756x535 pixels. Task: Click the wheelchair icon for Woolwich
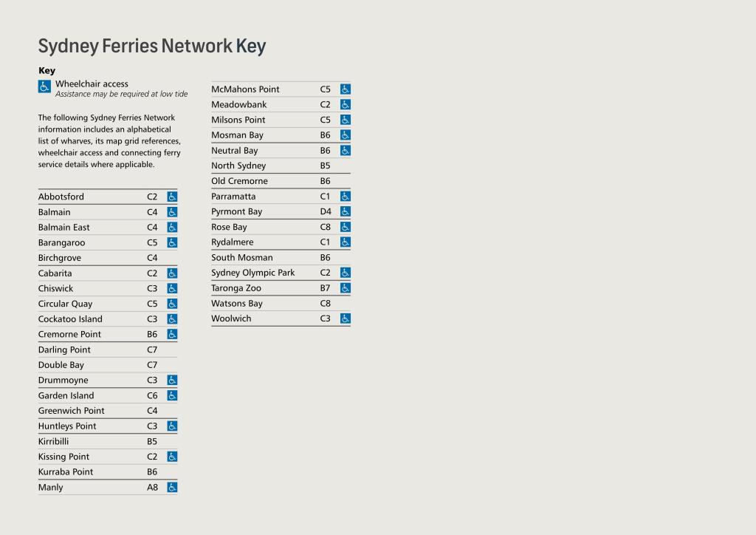point(346,318)
